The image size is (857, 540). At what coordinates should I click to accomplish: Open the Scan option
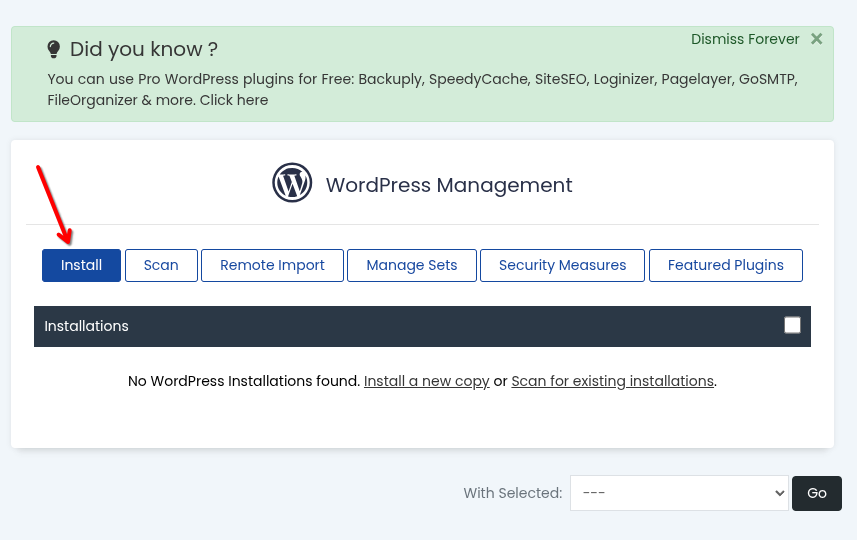click(161, 266)
